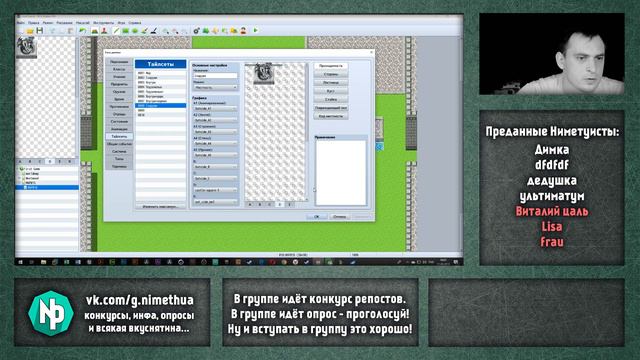Switch to Система database tab

[119, 151]
